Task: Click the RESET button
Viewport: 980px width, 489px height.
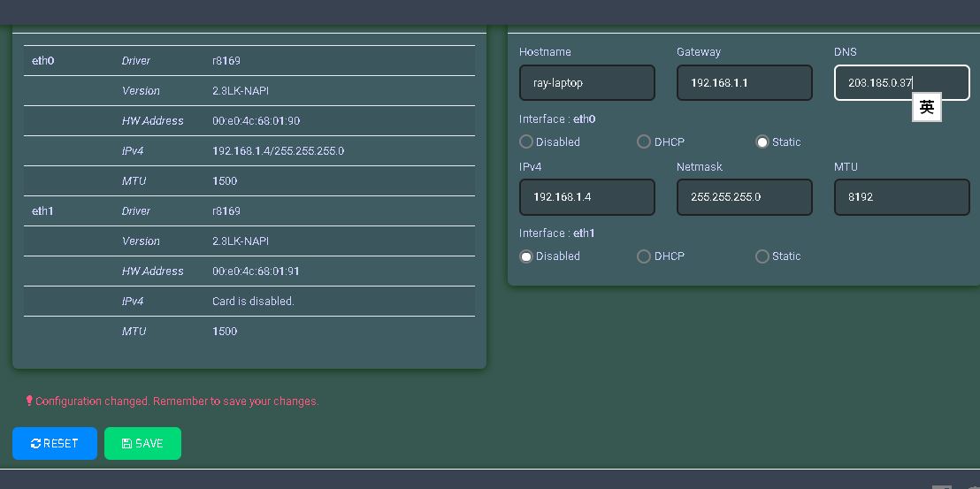Action: 55,443
